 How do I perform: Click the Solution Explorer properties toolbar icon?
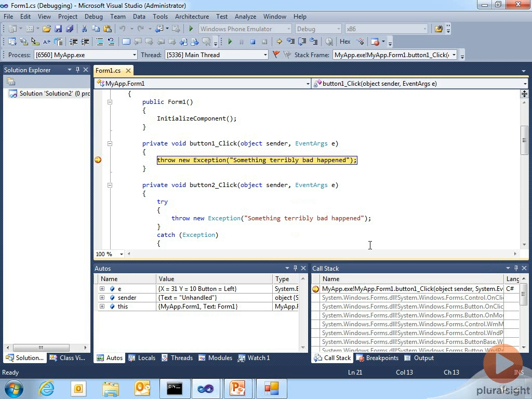[11, 82]
